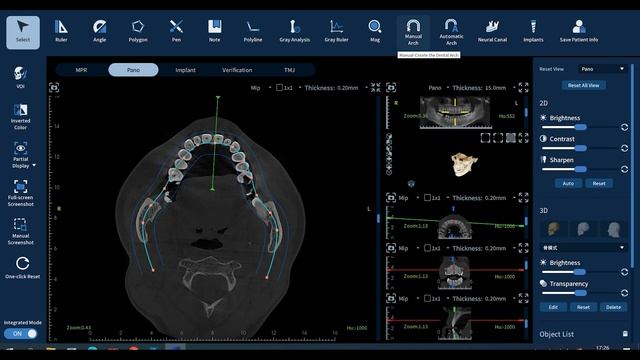Check 1x1 box in first Mip side view
Viewport: 640px width, 360px height.
[x=427, y=198]
